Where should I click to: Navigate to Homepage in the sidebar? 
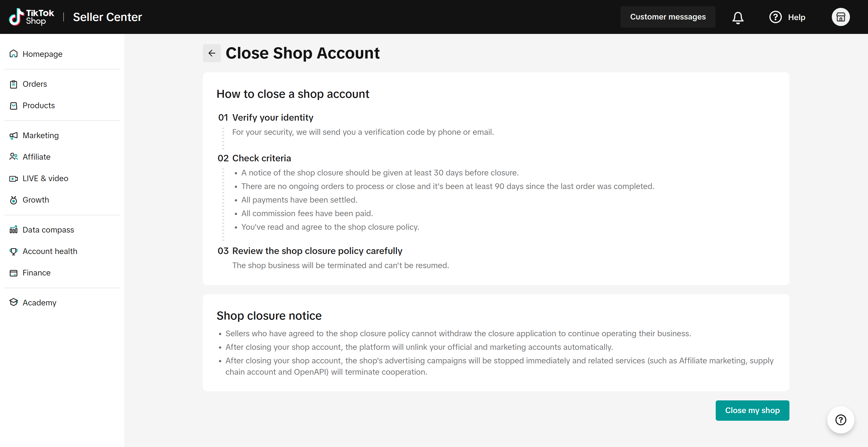42,54
